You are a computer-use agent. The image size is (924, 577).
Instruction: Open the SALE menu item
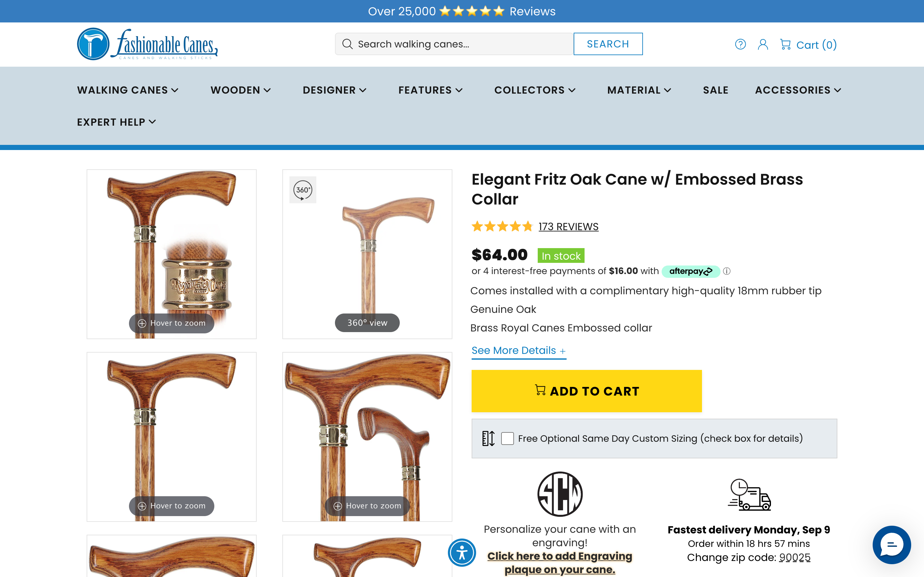[715, 90]
